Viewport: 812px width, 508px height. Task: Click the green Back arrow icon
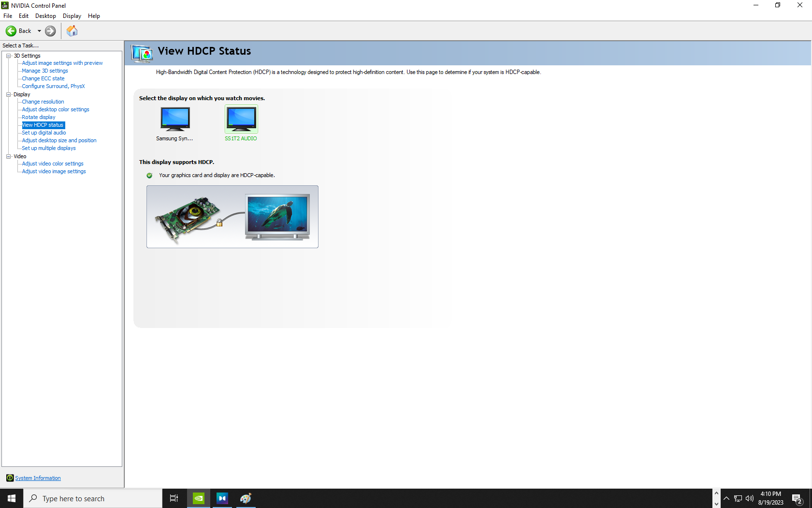11,31
